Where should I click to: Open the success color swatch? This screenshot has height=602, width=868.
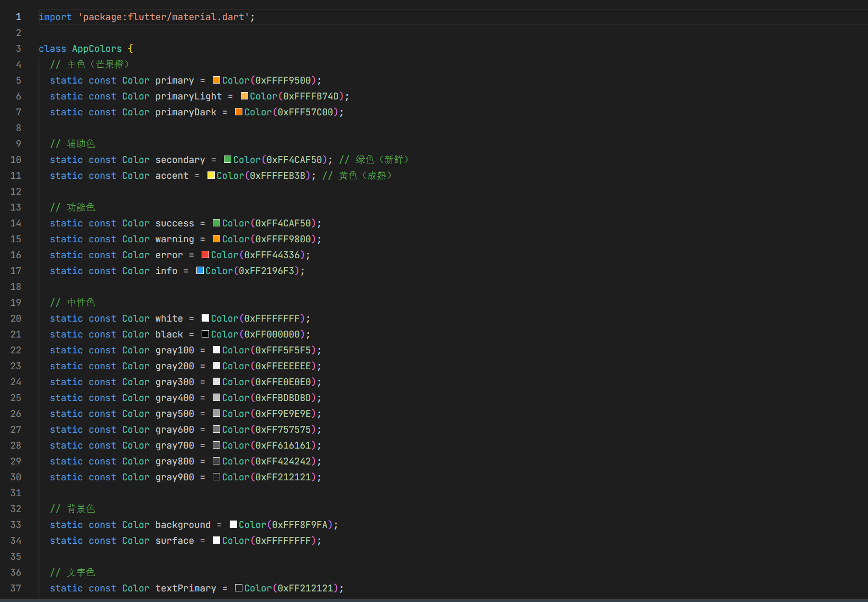click(x=216, y=223)
